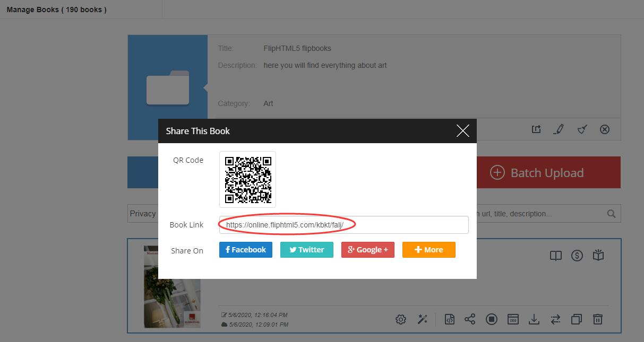Viewport: 644px width, 342px height.
Task: Open the book settings gear icon
Action: coord(400,319)
